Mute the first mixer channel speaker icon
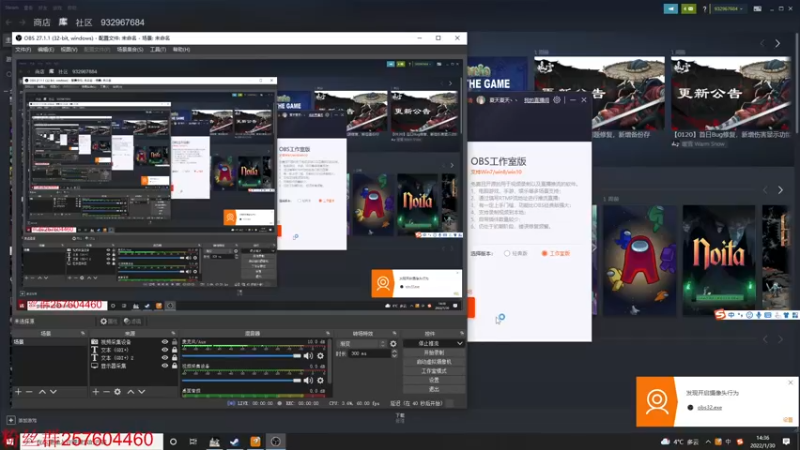The width and height of the screenshot is (800, 450). pyautogui.click(x=308, y=356)
